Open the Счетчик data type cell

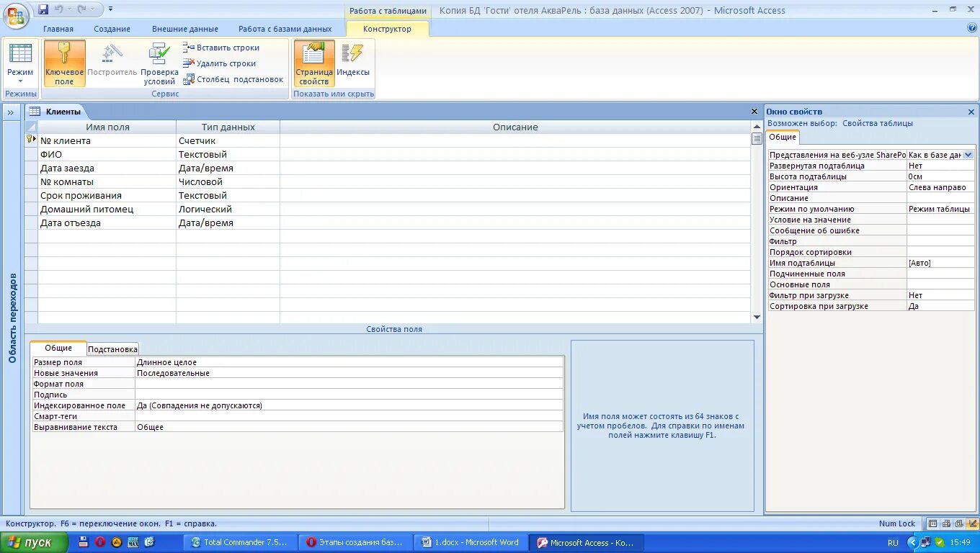tap(228, 140)
